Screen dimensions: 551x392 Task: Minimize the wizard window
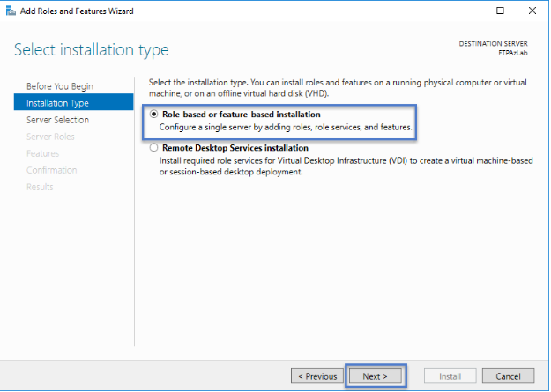468,11
